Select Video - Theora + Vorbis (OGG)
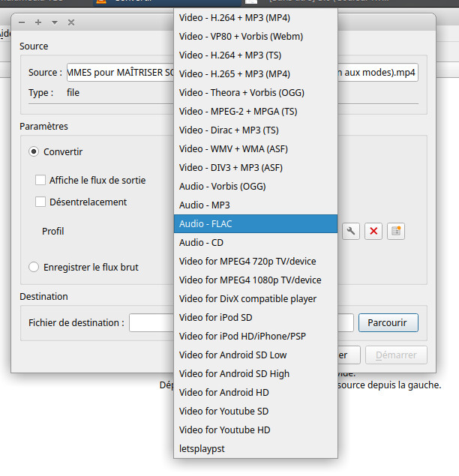Screen dimensions: 459x476 (x=256, y=93)
